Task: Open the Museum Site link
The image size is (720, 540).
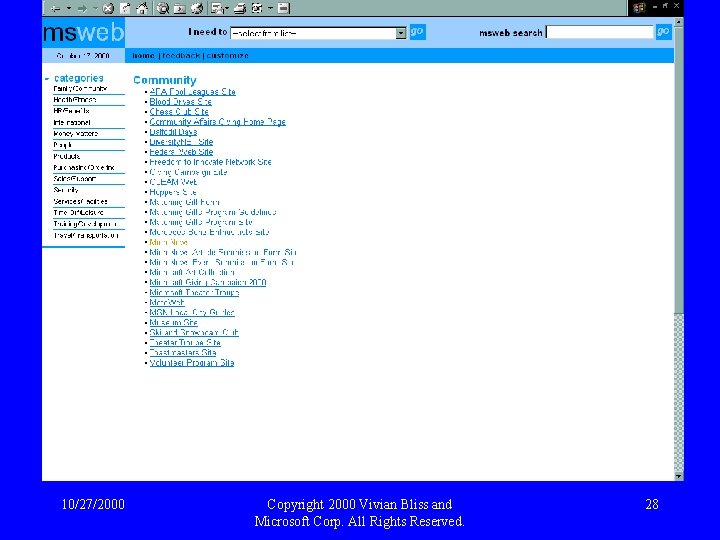Action: (174, 323)
